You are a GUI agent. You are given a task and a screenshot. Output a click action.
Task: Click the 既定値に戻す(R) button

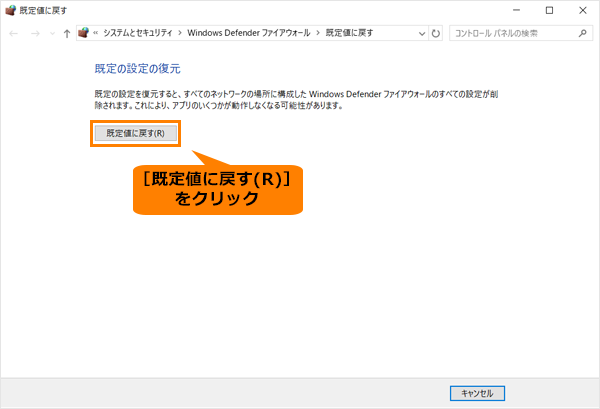click(x=135, y=133)
